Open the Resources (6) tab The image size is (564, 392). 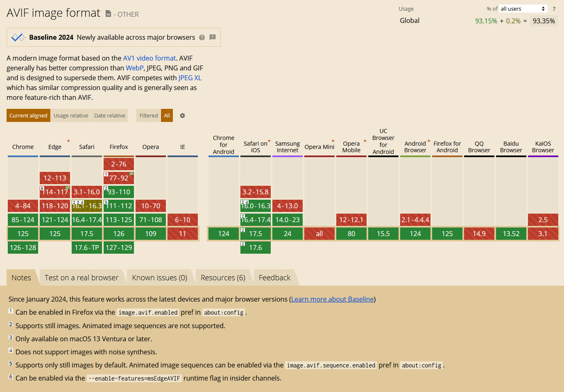click(x=223, y=277)
